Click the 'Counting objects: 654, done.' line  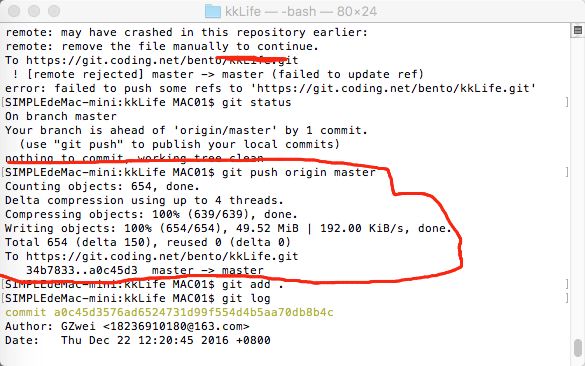pos(103,186)
